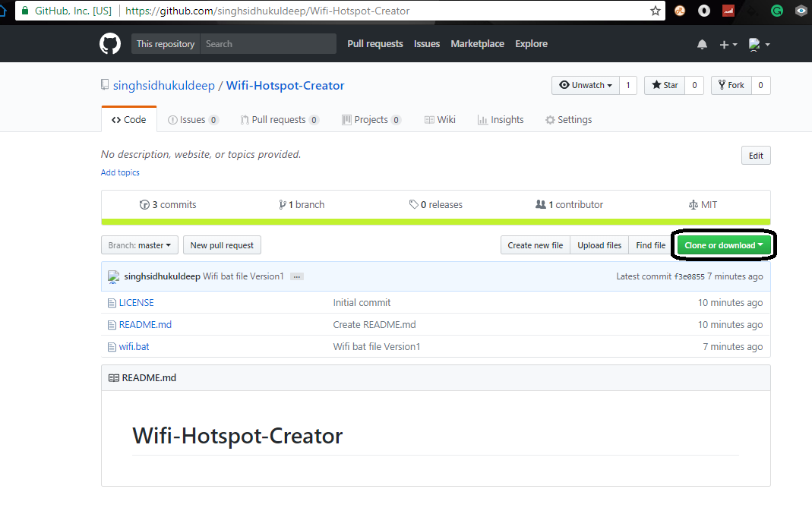View 1 contributor link
The width and height of the screenshot is (812, 511).
tap(569, 205)
